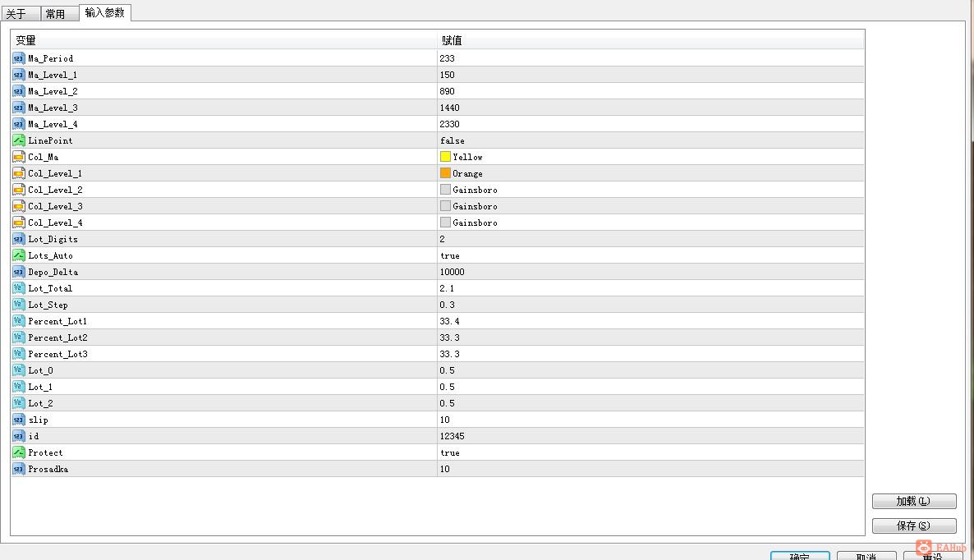The height and width of the screenshot is (560, 974).
Task: Click the color-type icon beside Col_Level_2
Action: tap(19, 190)
